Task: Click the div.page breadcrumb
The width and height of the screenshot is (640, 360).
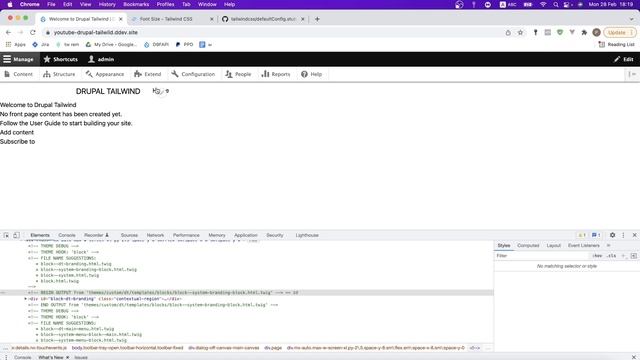Action: click(x=273, y=348)
